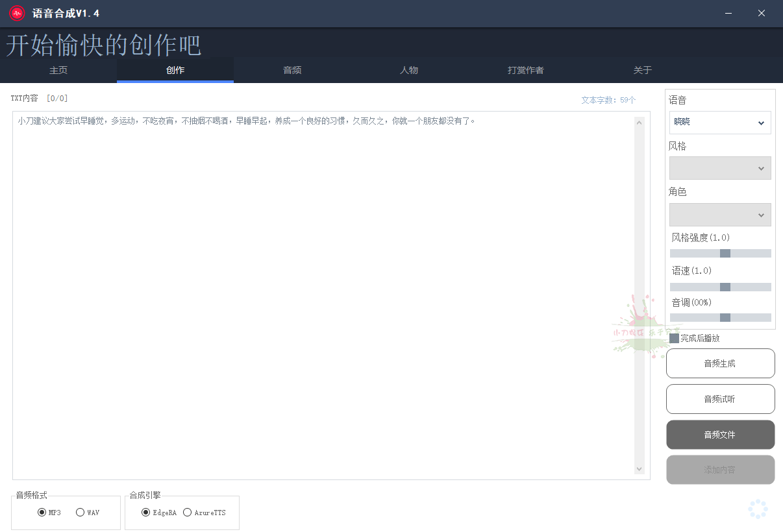
Task: Click the 音频生成 button
Action: [720, 363]
